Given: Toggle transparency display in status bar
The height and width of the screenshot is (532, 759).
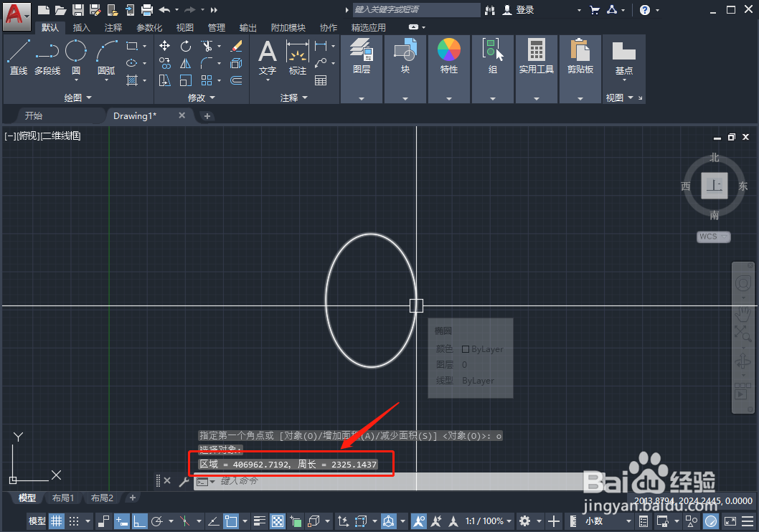Looking at the screenshot, I should [x=278, y=521].
